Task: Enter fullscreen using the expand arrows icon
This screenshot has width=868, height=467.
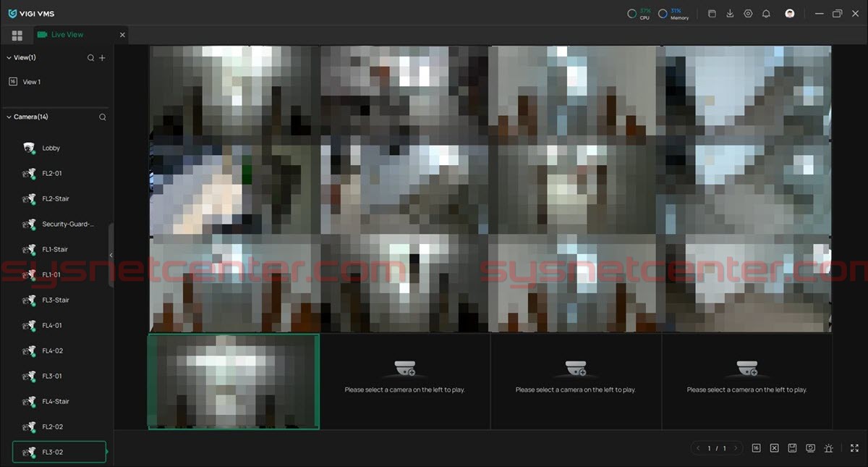Action: coord(854,448)
